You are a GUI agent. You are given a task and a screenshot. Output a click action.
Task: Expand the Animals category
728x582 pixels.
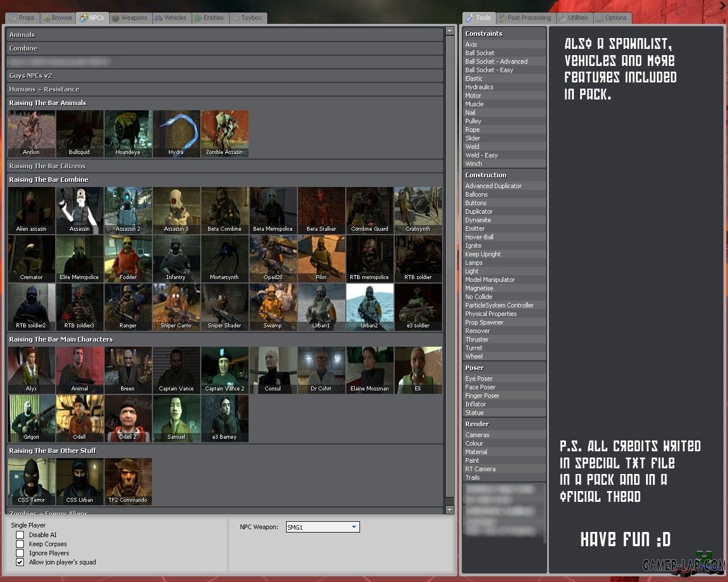[225, 35]
